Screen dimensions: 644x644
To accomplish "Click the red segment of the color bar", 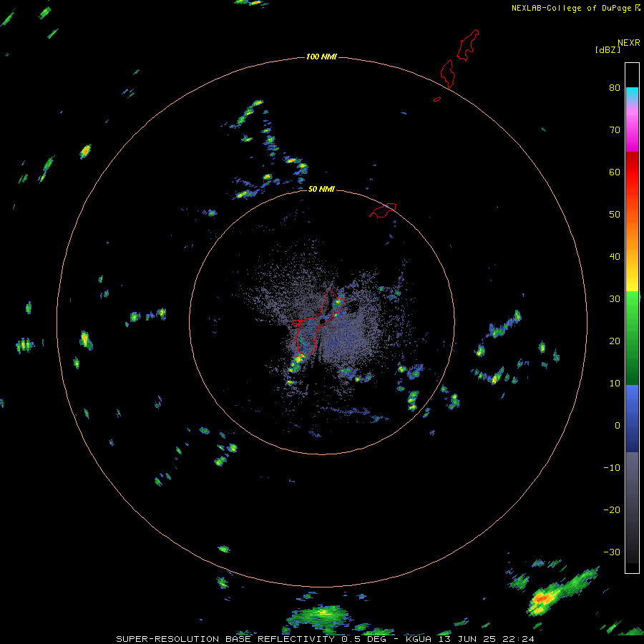I will coord(632,172).
